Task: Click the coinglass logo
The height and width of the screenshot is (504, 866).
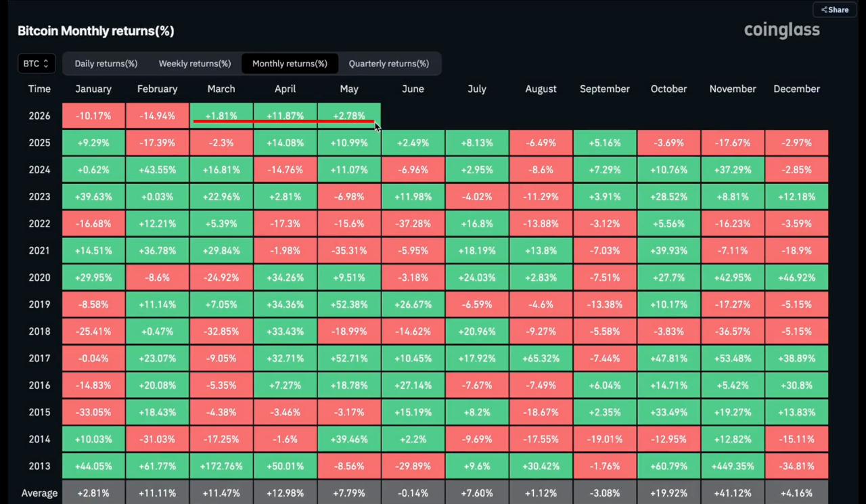Action: click(x=781, y=30)
